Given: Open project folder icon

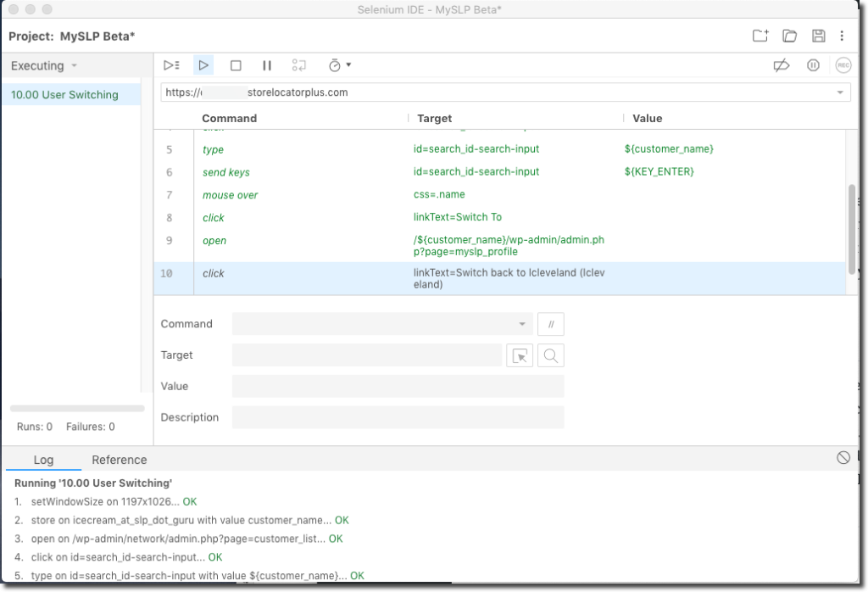Looking at the screenshot, I should pos(789,36).
